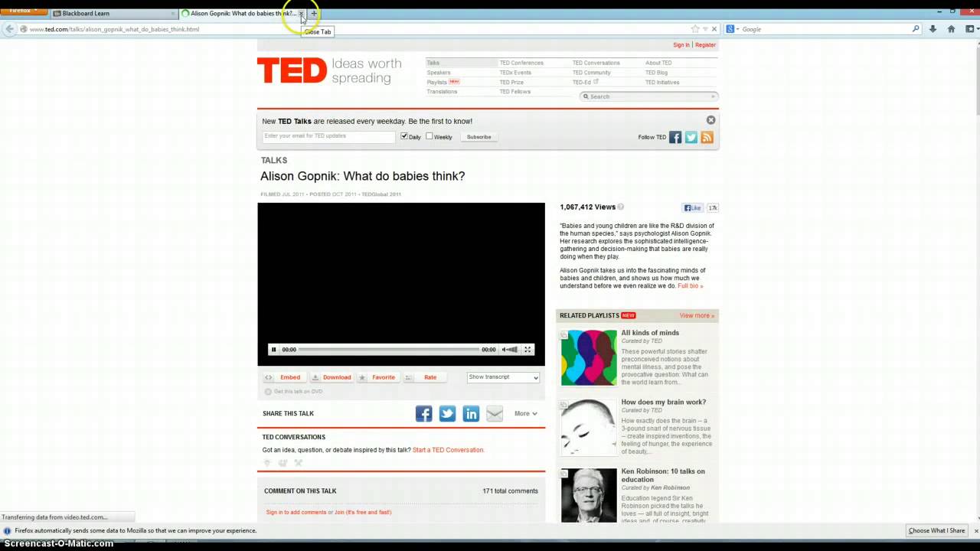Open the All kinds of minds thumbnail

tap(589, 357)
